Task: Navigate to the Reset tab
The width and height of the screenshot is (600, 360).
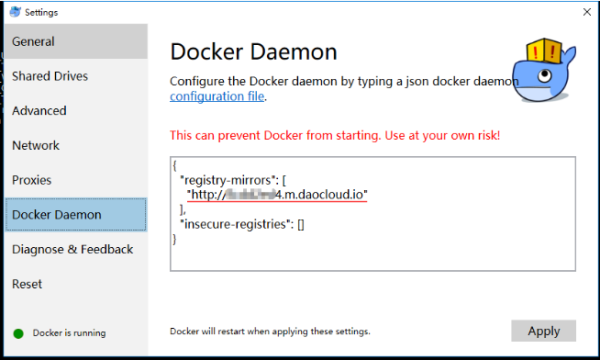Action: click(76, 284)
